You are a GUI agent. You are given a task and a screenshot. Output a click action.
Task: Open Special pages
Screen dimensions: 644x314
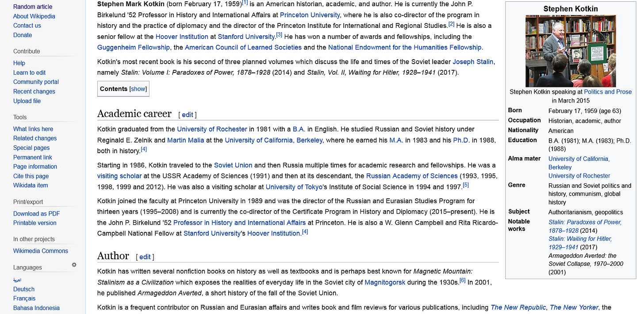(x=31, y=148)
